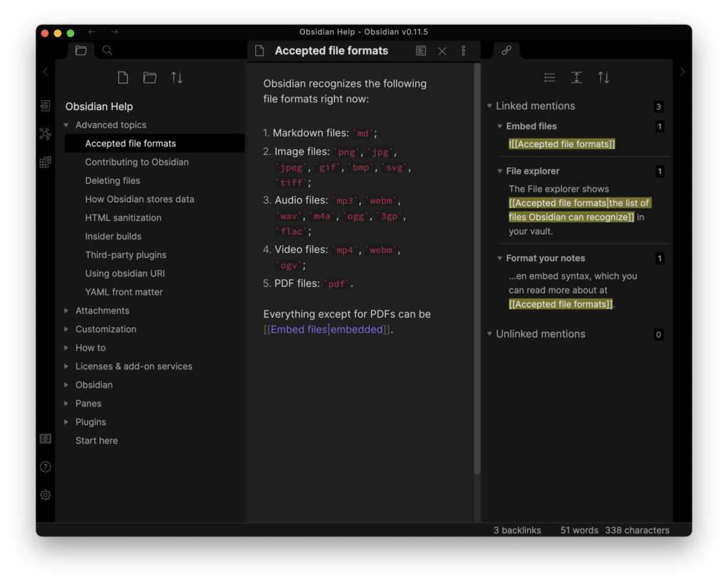728x584 pixels.
Task: Select the backlinks tab in right pane
Action: coord(506,50)
